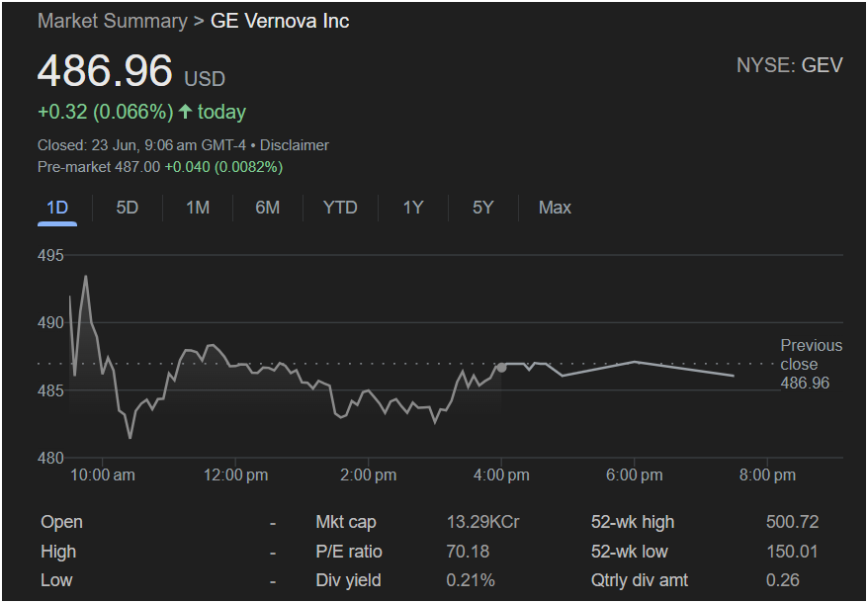This screenshot has height=603, width=868.
Task: Click the Low label in stats
Action: tap(56, 580)
